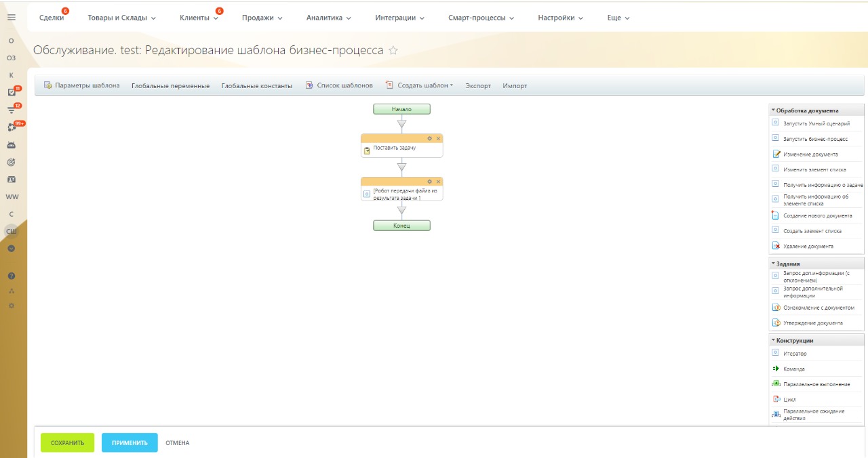Select the Конец node
The height and width of the screenshot is (458, 868).
point(401,225)
